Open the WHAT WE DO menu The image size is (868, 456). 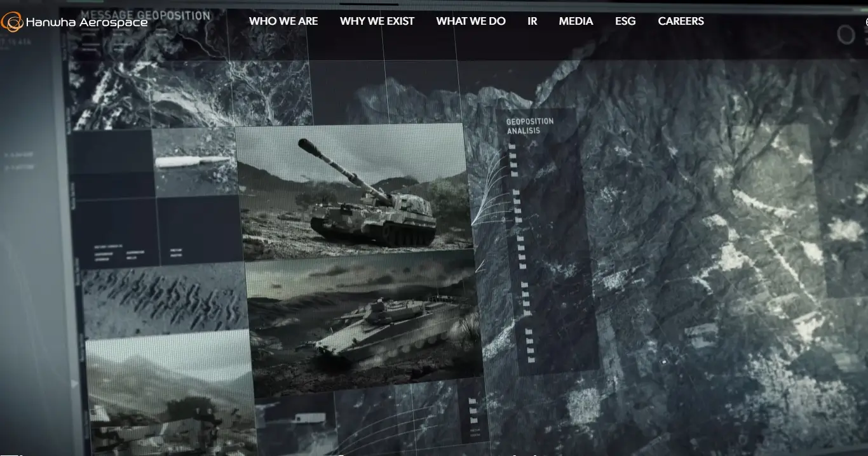[471, 21]
